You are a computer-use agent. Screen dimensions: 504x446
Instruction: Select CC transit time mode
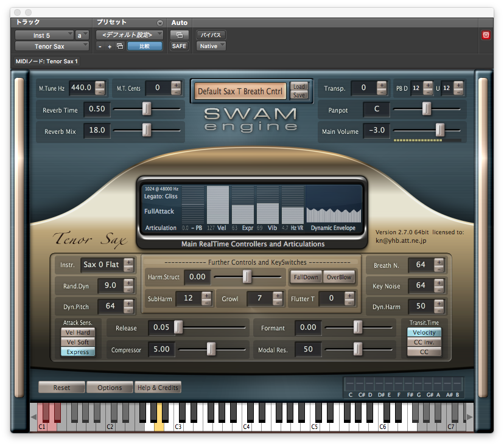coord(424,352)
